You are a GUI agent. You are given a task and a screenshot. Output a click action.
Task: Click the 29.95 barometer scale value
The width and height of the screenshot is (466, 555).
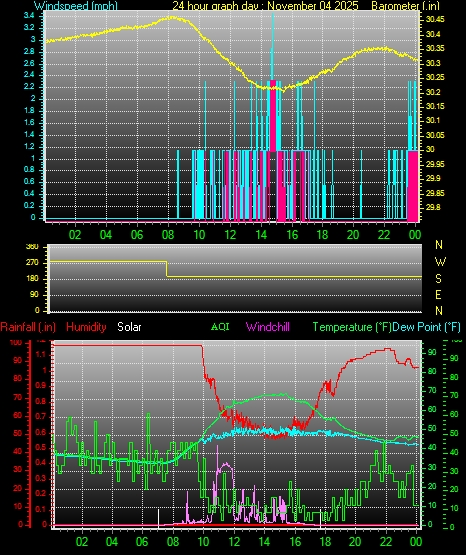435,164
